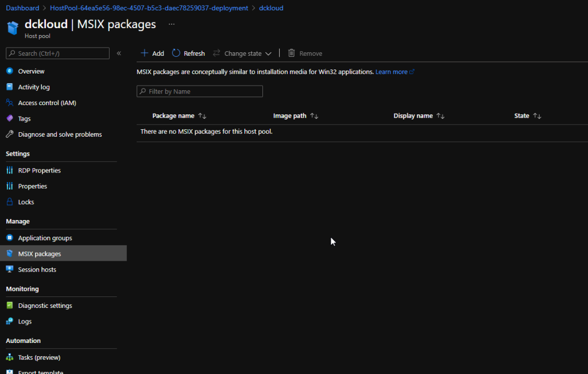Click the Tasks (preview) icon

10,357
